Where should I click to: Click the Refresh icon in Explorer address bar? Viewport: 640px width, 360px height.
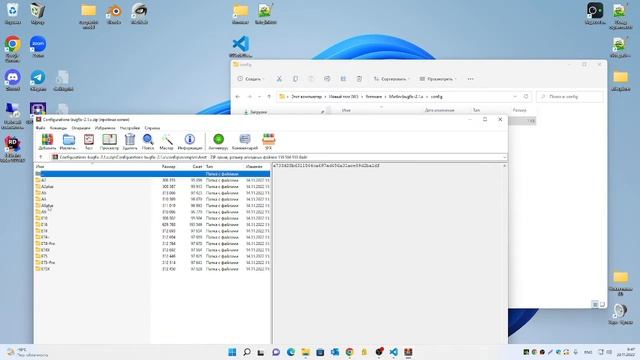pos(526,97)
